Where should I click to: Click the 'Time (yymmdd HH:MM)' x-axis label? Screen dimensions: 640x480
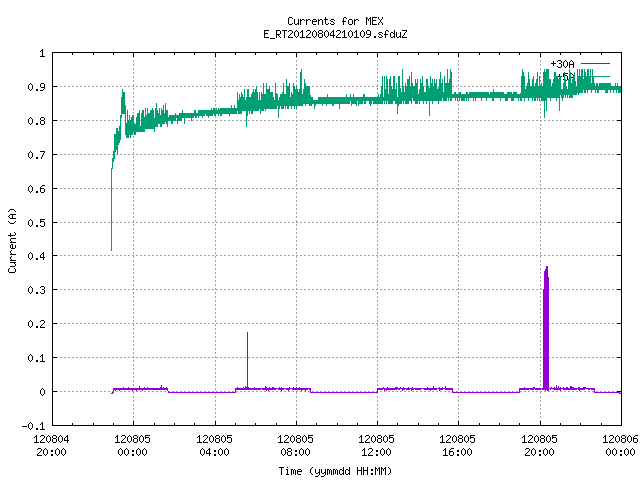pyautogui.click(x=335, y=471)
